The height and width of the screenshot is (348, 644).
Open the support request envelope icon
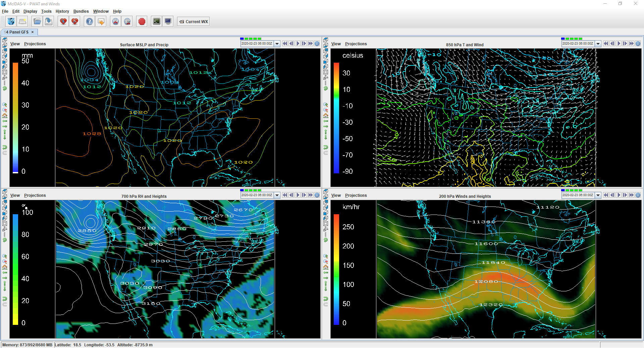tap(101, 21)
